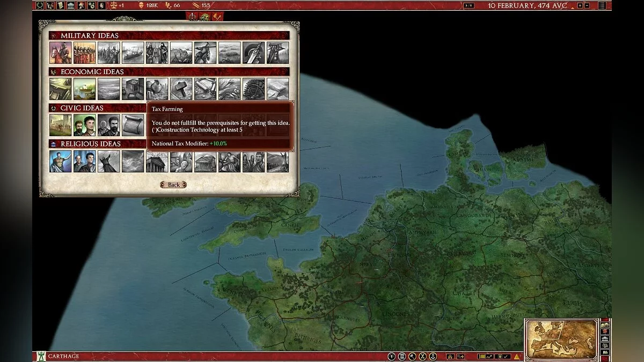
Task: Select the hammer economic idea icon
Action: 181,89
